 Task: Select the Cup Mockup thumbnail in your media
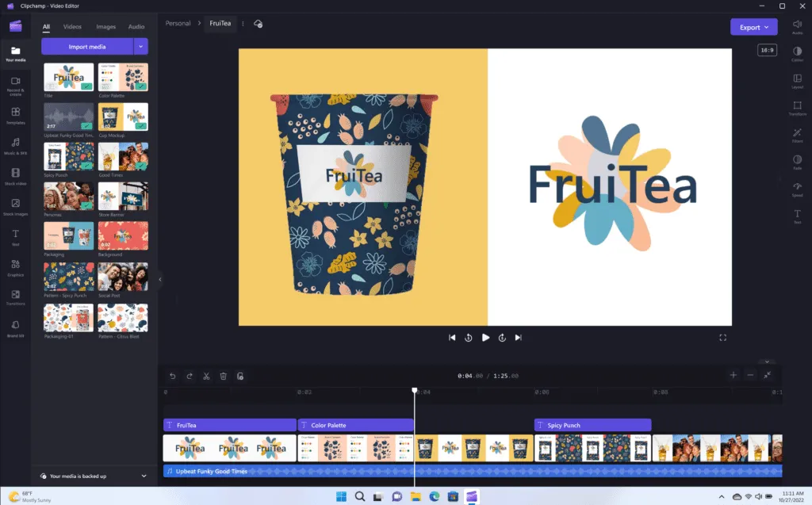coord(123,117)
